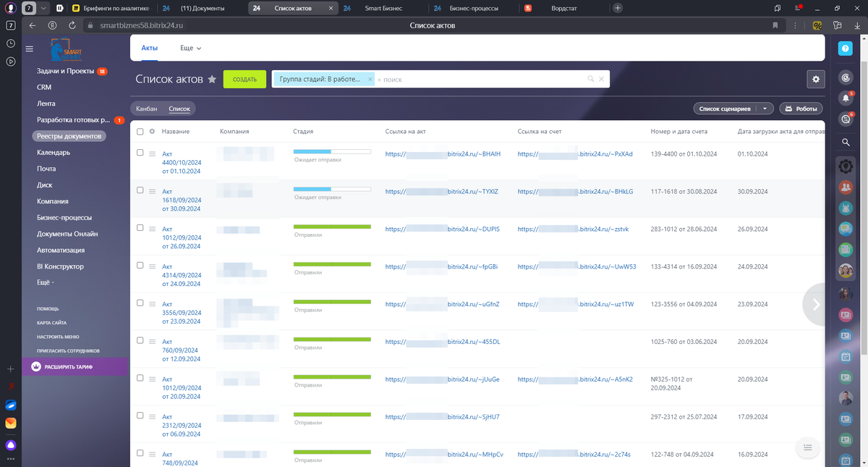This screenshot has height=467, width=868.
Task: Select checkbox for Акт 4400/10/2024
Action: (140, 153)
